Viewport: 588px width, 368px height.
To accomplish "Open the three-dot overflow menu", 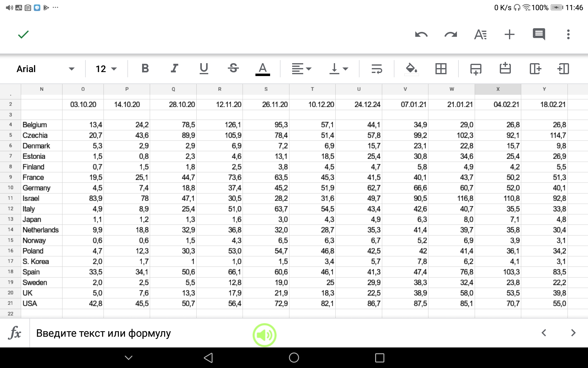I will (x=568, y=34).
